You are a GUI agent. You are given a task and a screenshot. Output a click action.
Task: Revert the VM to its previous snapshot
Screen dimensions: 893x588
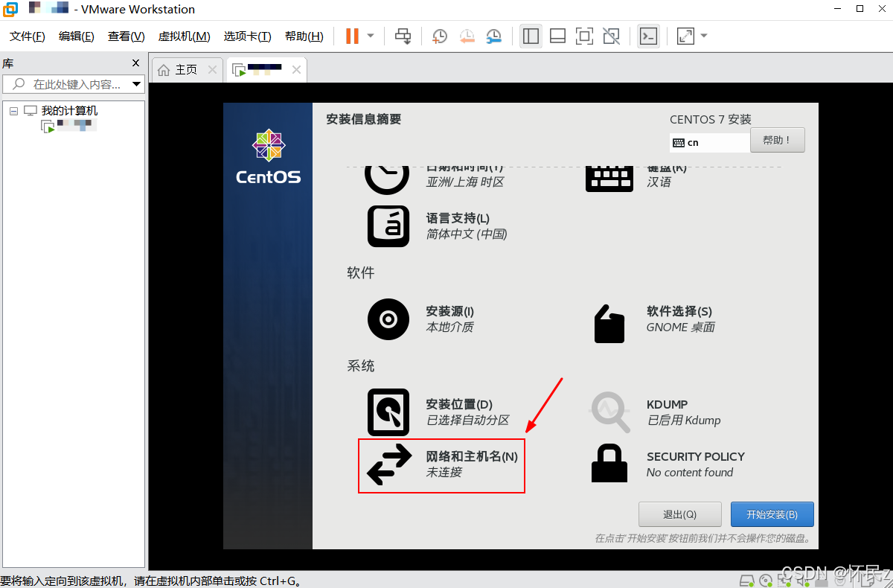[x=467, y=36]
